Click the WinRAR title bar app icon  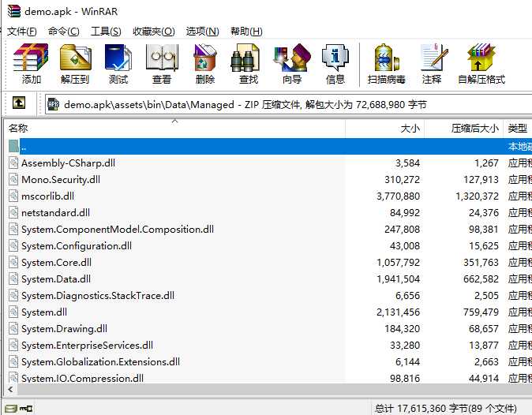[x=14, y=11]
